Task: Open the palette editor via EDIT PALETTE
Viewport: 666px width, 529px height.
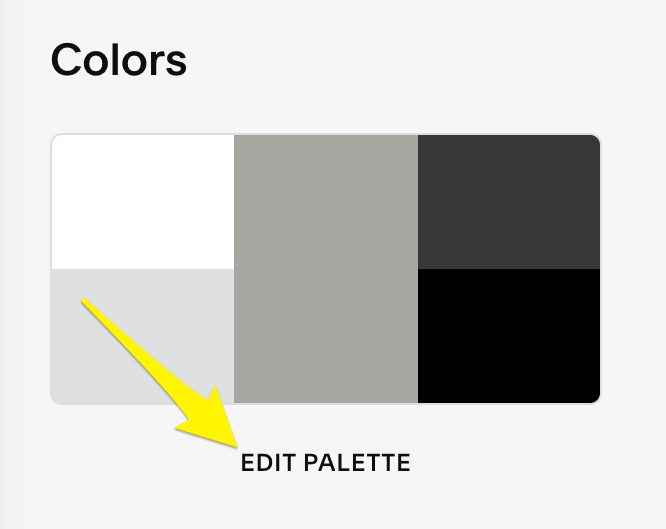Action: (326, 463)
